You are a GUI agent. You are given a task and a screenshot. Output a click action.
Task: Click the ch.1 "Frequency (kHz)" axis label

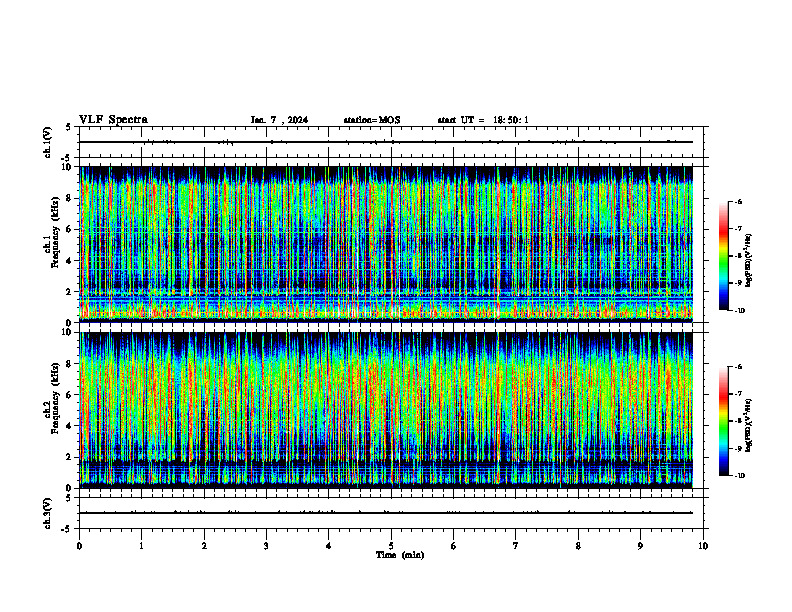pos(54,233)
